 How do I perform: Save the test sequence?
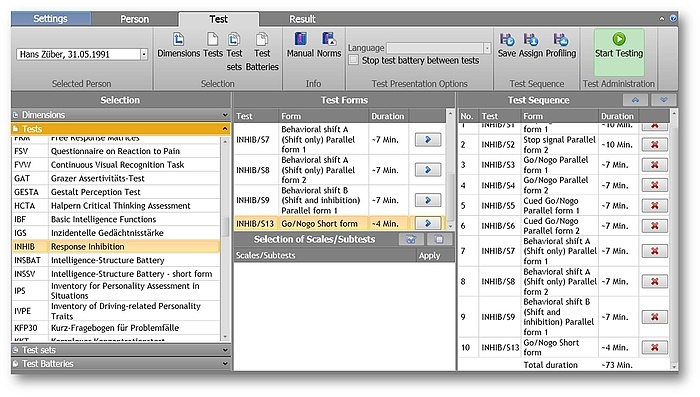507,45
